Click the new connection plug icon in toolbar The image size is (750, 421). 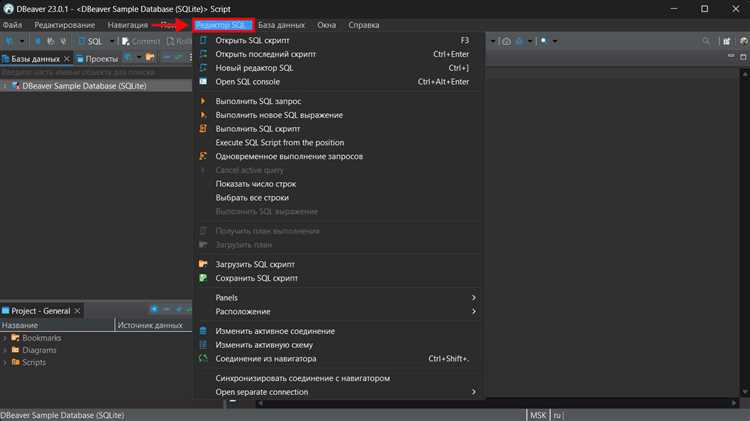pos(9,41)
